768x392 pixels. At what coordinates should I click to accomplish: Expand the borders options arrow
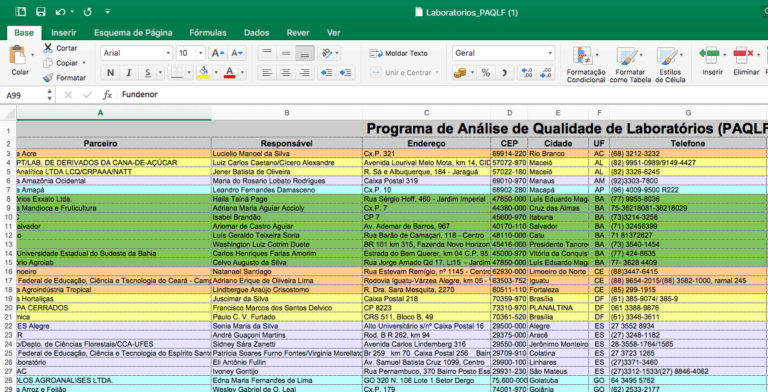189,73
